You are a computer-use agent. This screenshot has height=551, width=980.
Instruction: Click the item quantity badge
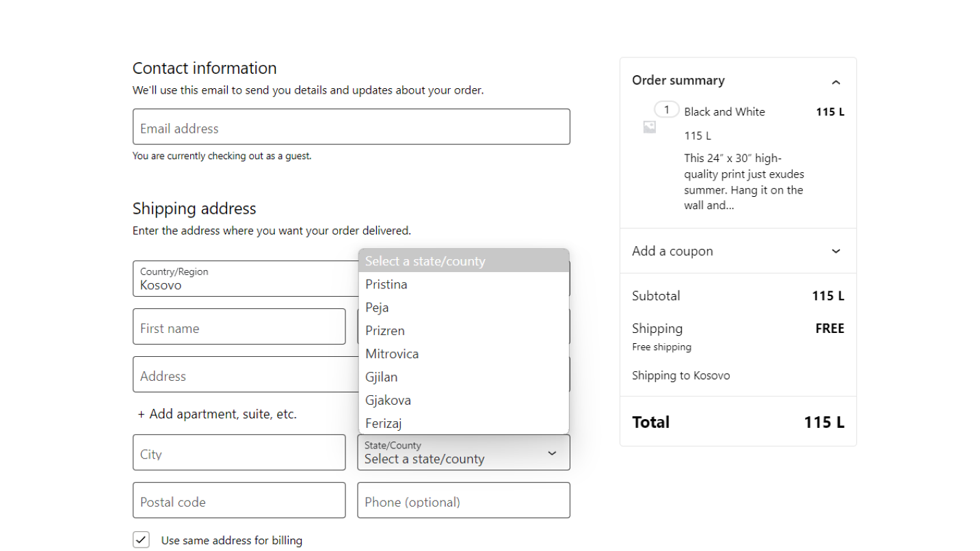click(666, 109)
